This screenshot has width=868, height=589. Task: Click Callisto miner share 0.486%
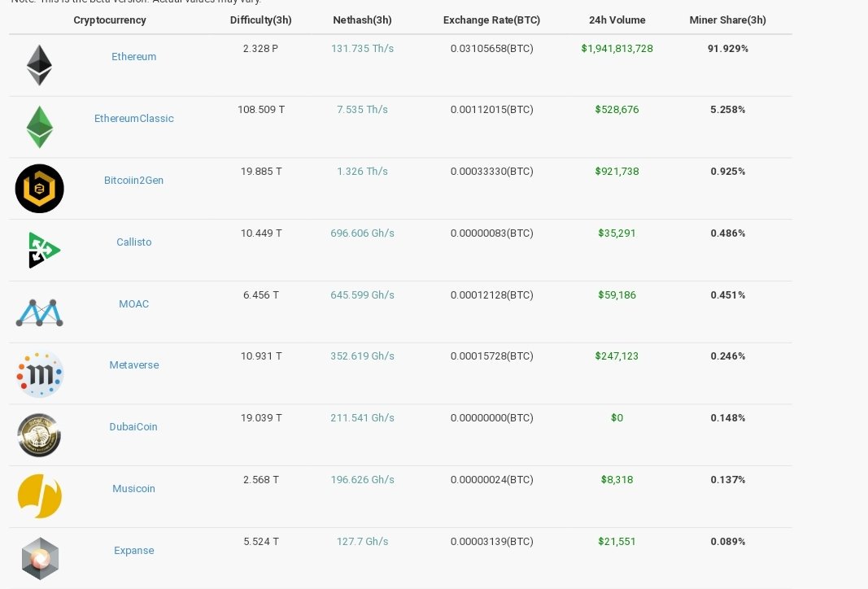[728, 233]
